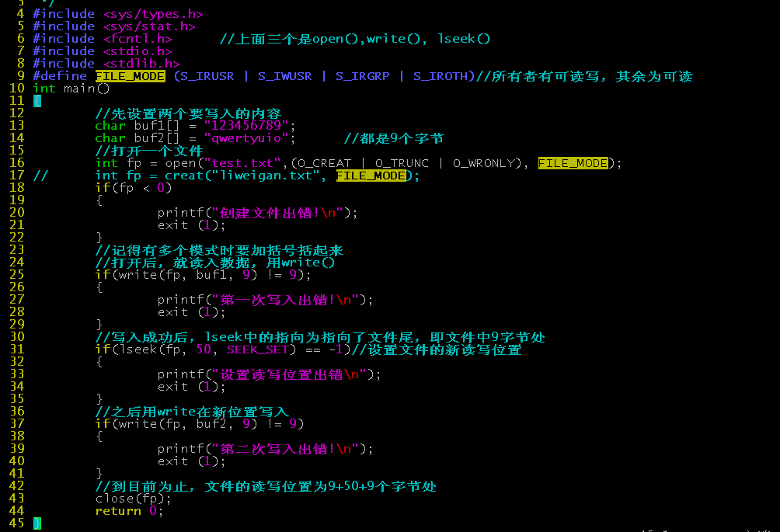This screenshot has width=780, height=532.
Task: Click O_CREAT flag in open call
Action: click(324, 163)
